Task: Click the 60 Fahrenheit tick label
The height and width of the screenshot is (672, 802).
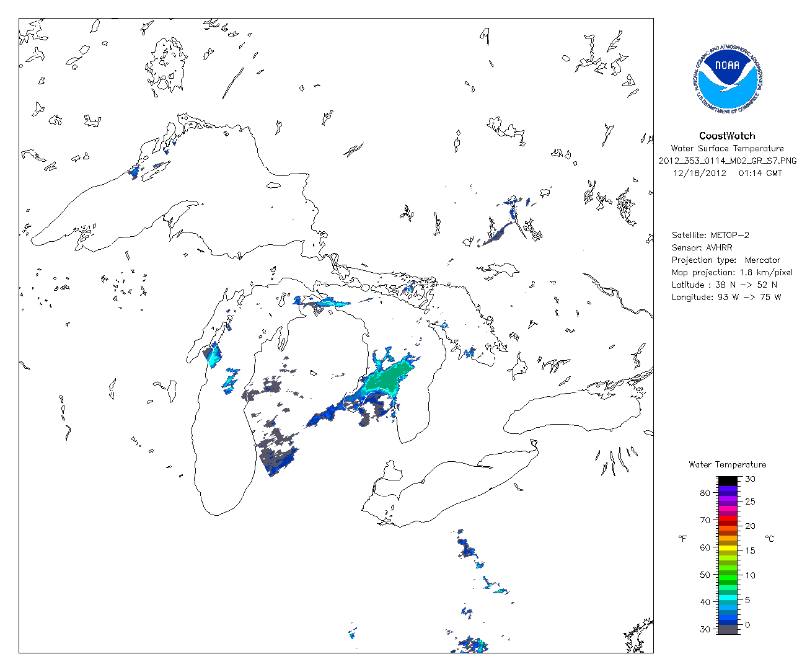Action: pyautogui.click(x=705, y=548)
